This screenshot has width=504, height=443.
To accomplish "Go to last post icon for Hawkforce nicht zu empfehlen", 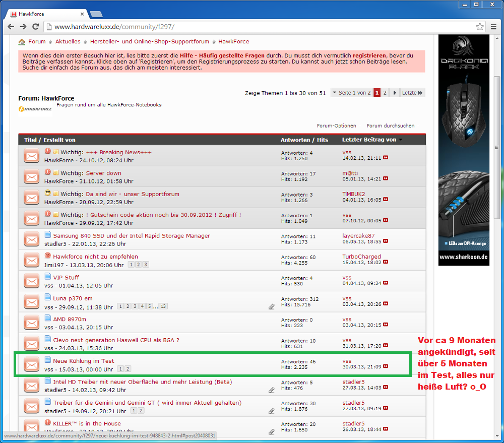I will click(x=386, y=262).
